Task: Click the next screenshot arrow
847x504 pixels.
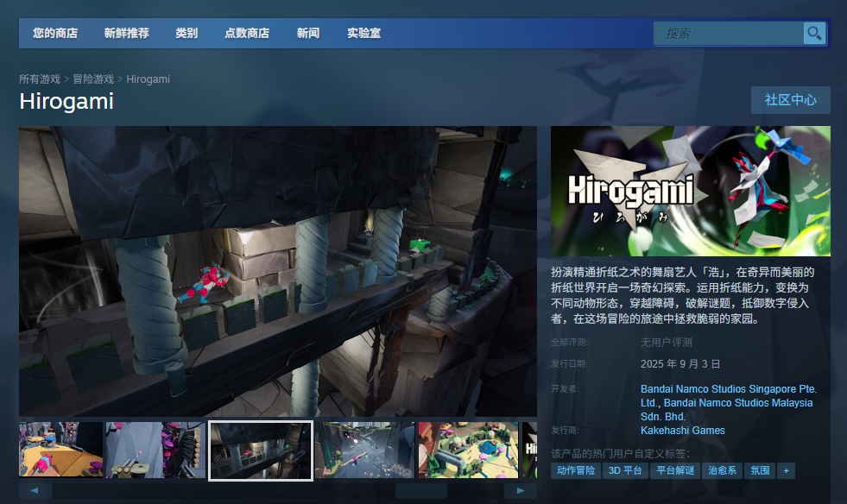Action: 519,489
